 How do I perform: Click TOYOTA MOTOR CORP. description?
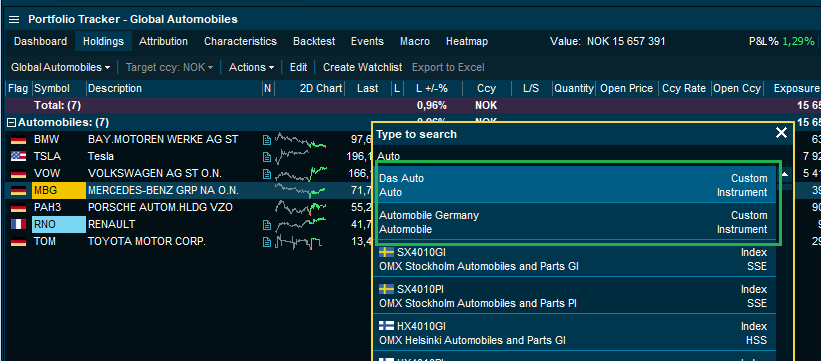pyautogui.click(x=147, y=242)
